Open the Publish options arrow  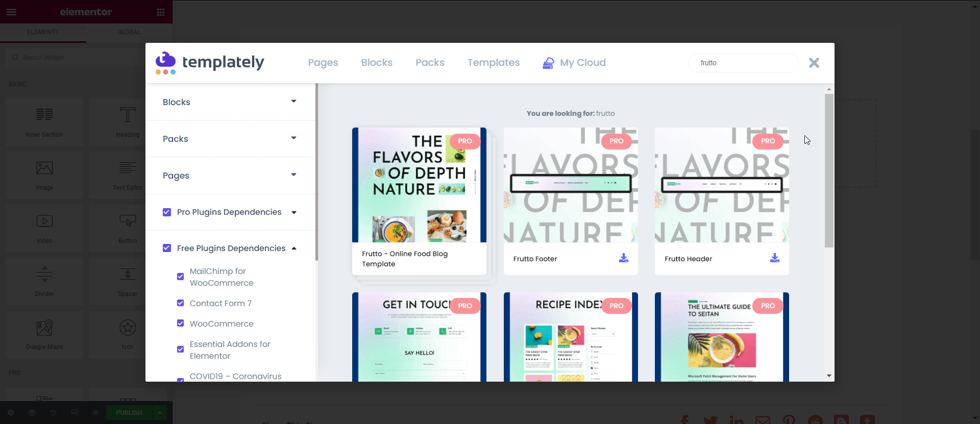click(x=160, y=412)
